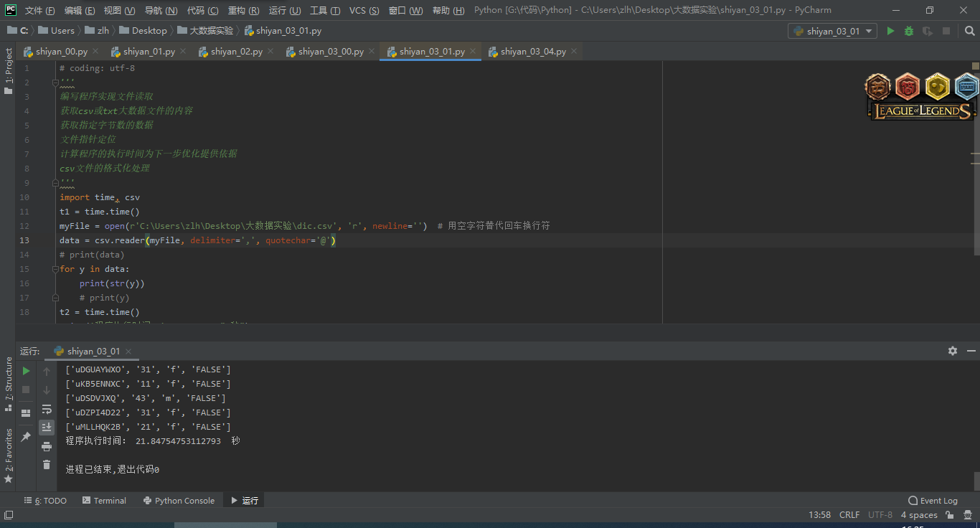Toggle scroll to end in Run console
The image size is (980, 528).
47,428
